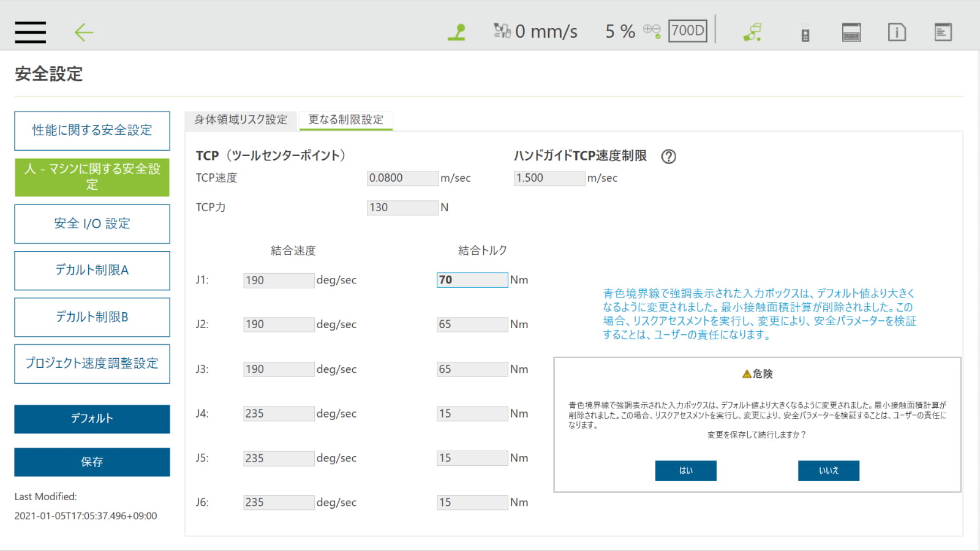The height and width of the screenshot is (551, 980).
Task: Edit the TCP力 field value 130
Action: coord(402,208)
